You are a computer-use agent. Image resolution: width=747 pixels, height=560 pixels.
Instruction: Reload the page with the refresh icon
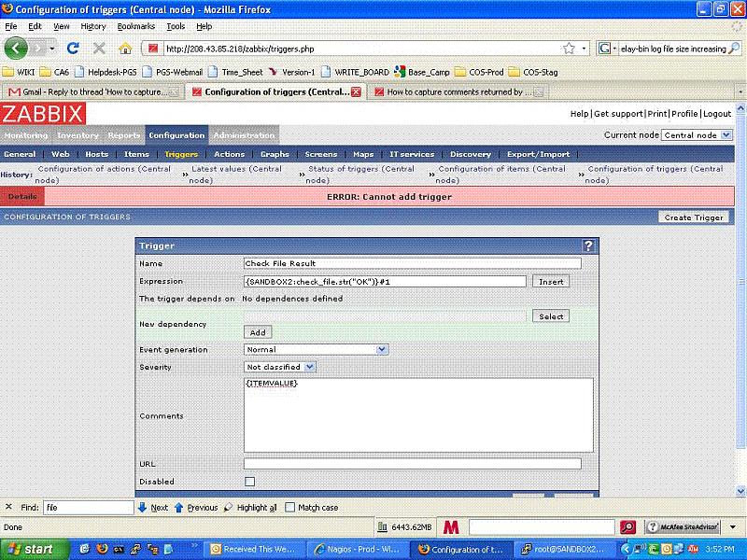73,48
